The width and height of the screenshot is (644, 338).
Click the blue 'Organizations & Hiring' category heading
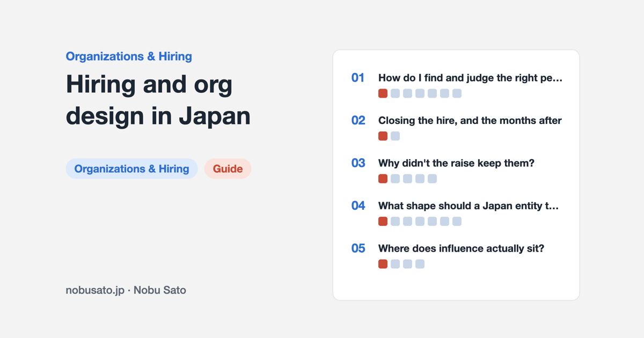click(129, 56)
